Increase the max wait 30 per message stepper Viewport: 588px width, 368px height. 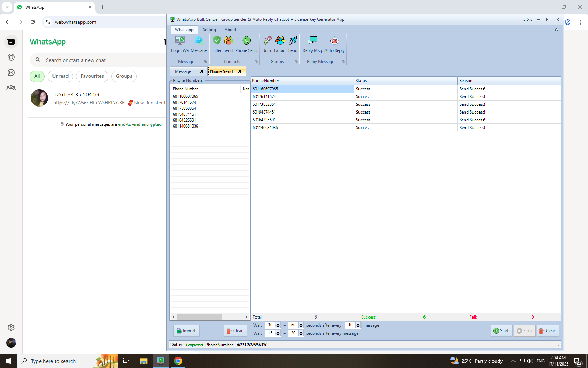(x=301, y=332)
